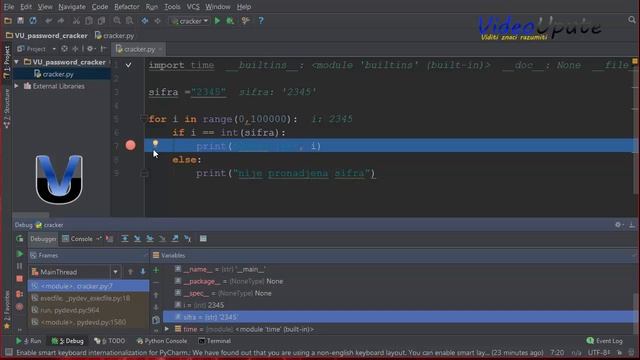Toggle the breakpoint on line 7

[131, 145]
